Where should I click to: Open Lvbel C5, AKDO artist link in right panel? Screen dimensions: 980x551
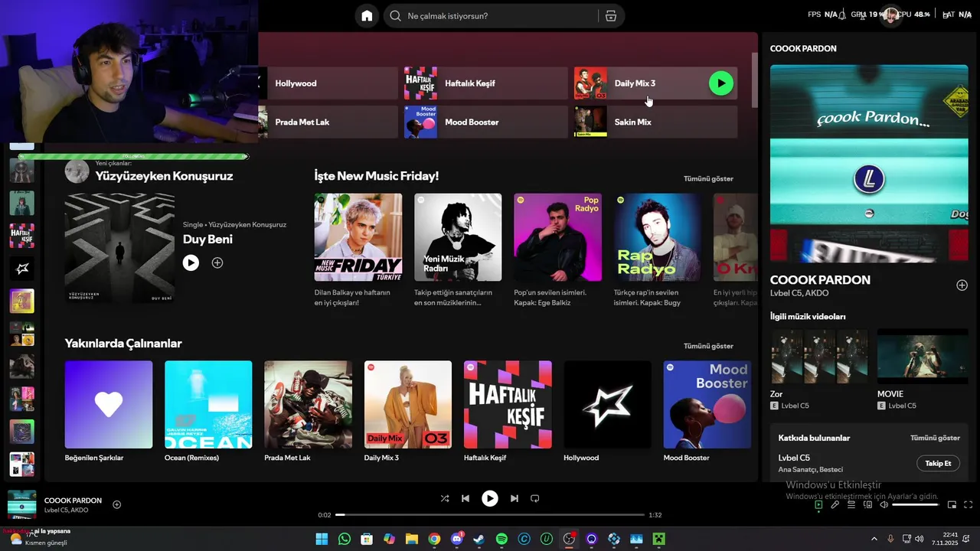(799, 293)
